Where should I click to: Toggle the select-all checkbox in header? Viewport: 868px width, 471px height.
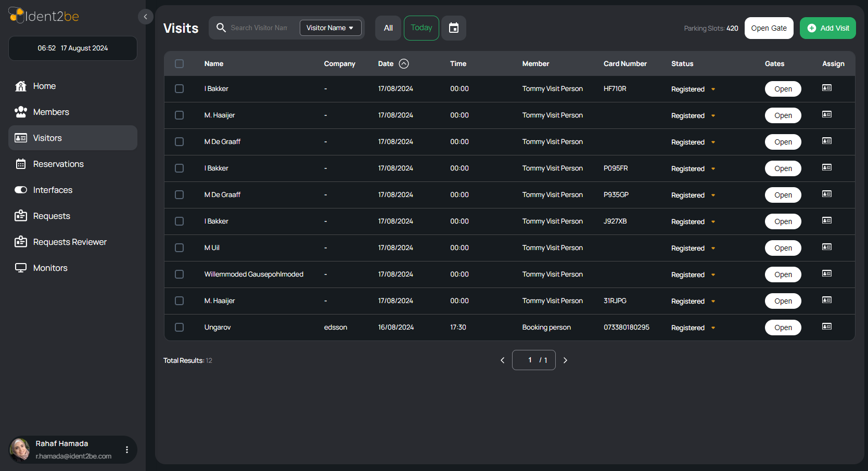point(180,64)
